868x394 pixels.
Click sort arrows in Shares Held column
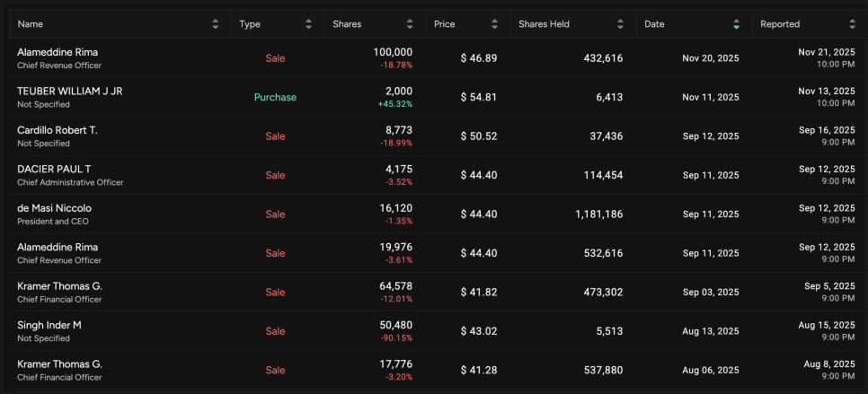[620, 24]
